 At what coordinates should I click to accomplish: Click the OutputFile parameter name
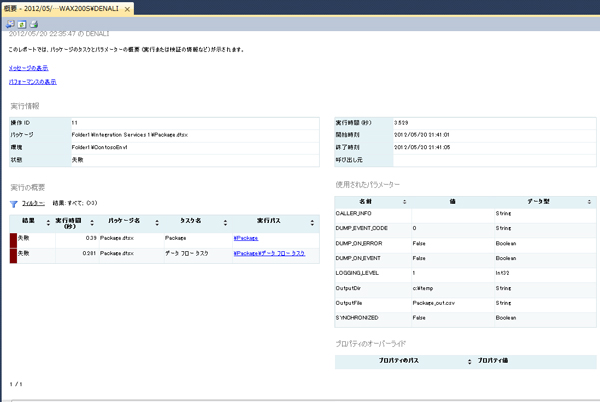[349, 303]
